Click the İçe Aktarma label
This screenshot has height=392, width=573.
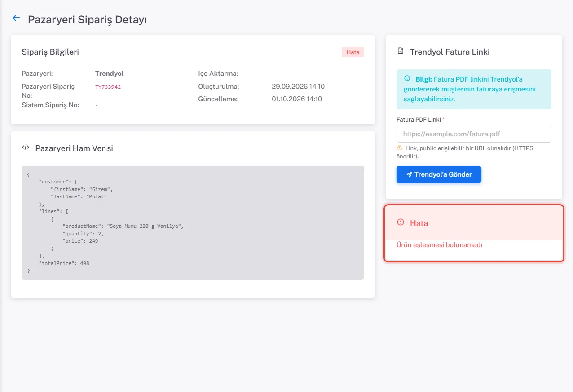pos(218,74)
